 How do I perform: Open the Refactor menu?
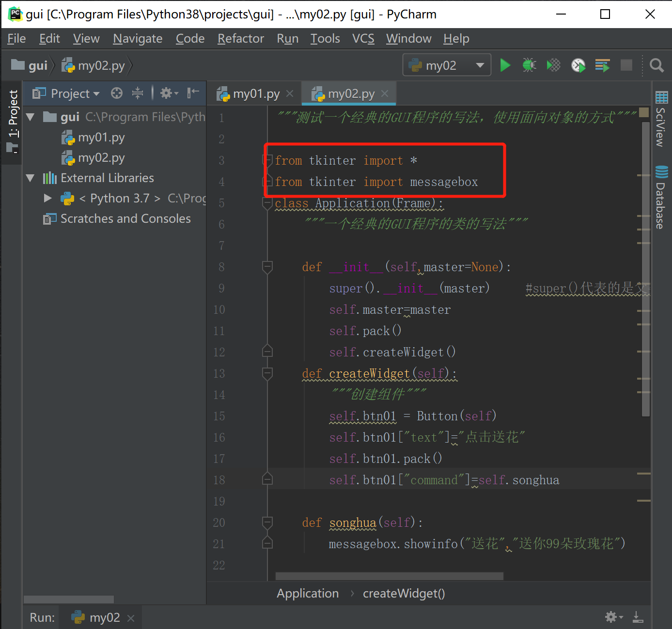[241, 38]
